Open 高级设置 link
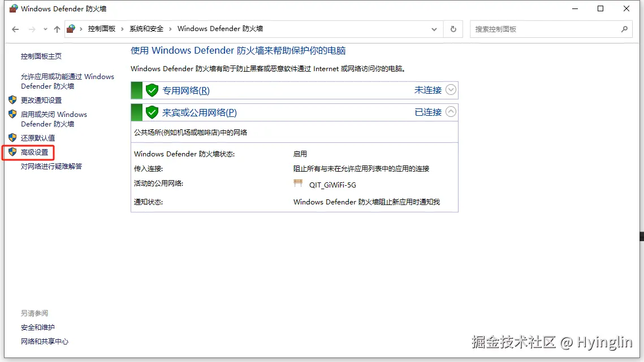This screenshot has width=644, height=362. [x=34, y=152]
